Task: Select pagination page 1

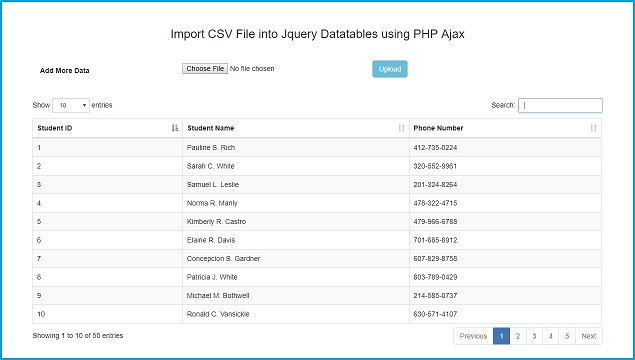Action: (501, 336)
